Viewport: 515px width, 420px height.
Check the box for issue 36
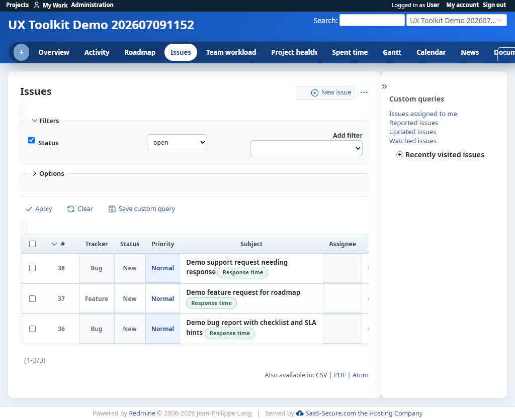(x=33, y=329)
